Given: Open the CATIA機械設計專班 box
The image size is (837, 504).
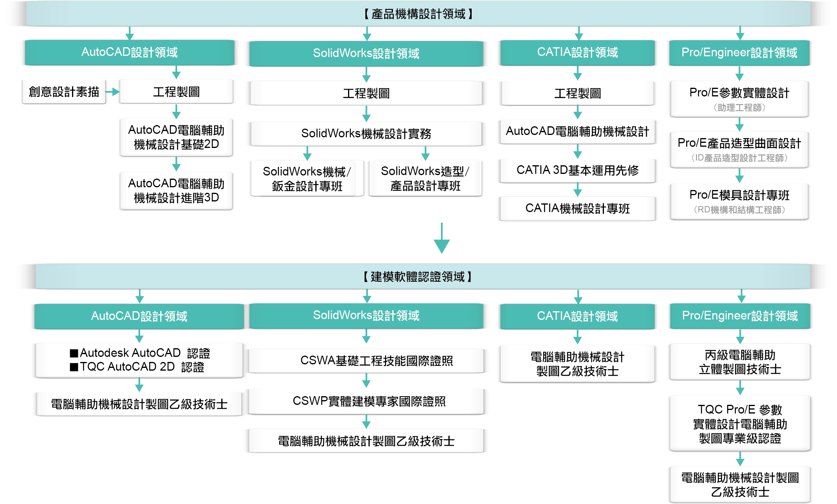Looking at the screenshot, I should pyautogui.click(x=578, y=209).
